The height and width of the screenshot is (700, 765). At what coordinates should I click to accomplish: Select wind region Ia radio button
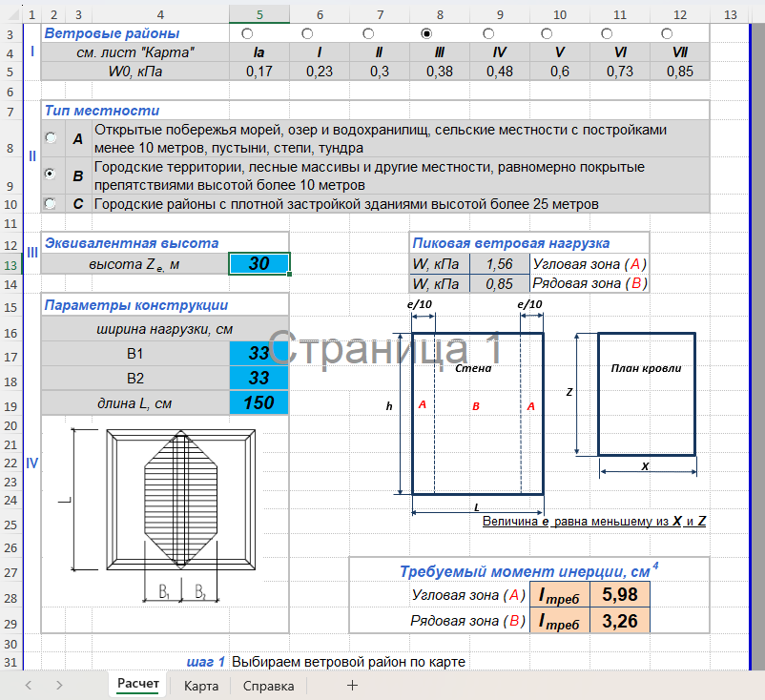[247, 33]
